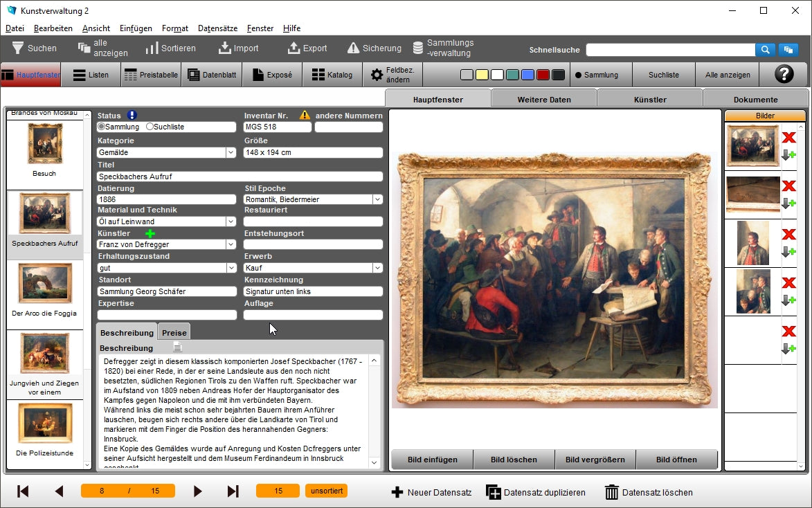Jump to the last record arrow

pos(233,491)
